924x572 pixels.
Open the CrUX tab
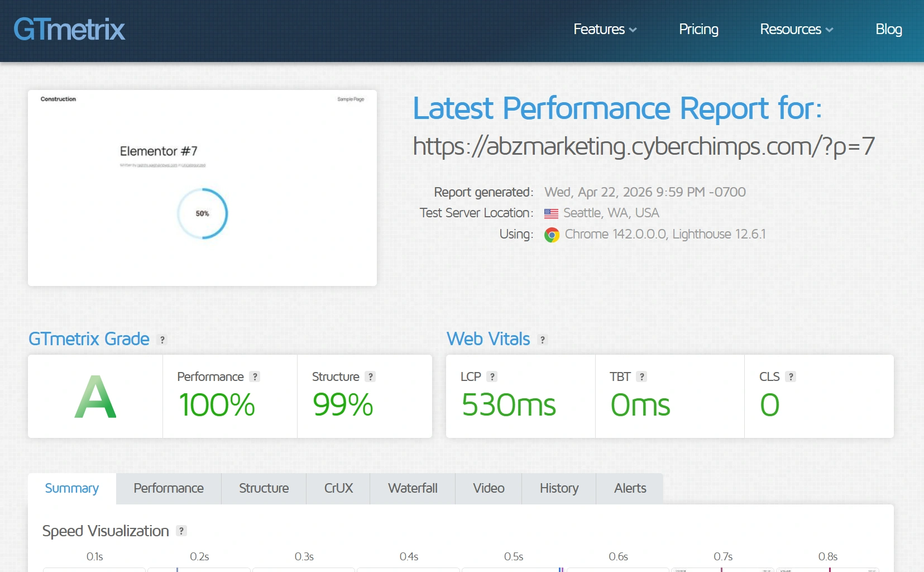click(x=338, y=489)
